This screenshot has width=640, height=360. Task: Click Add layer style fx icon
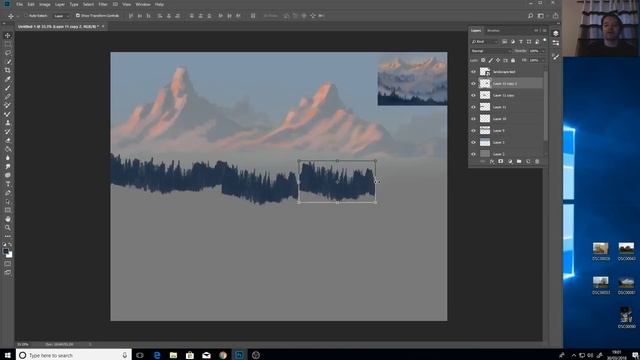tap(492, 162)
